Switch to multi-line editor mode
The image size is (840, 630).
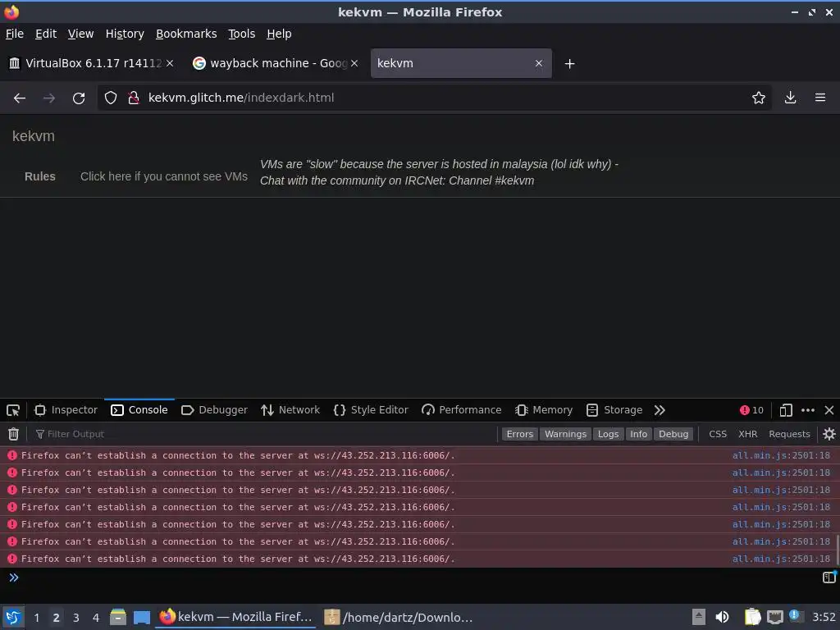coord(829,577)
